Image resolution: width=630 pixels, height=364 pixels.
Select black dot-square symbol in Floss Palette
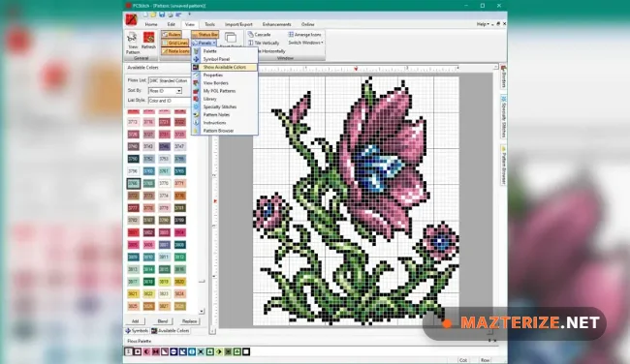(138, 351)
